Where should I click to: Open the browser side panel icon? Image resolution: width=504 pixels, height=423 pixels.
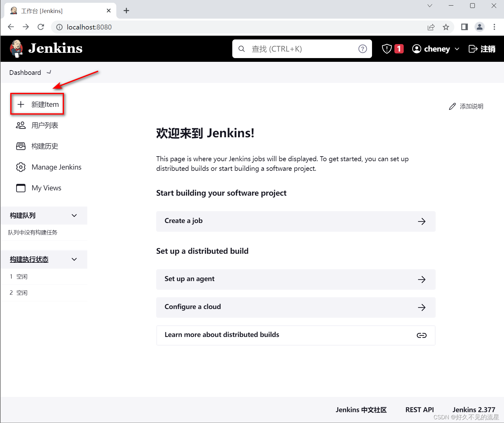(465, 27)
